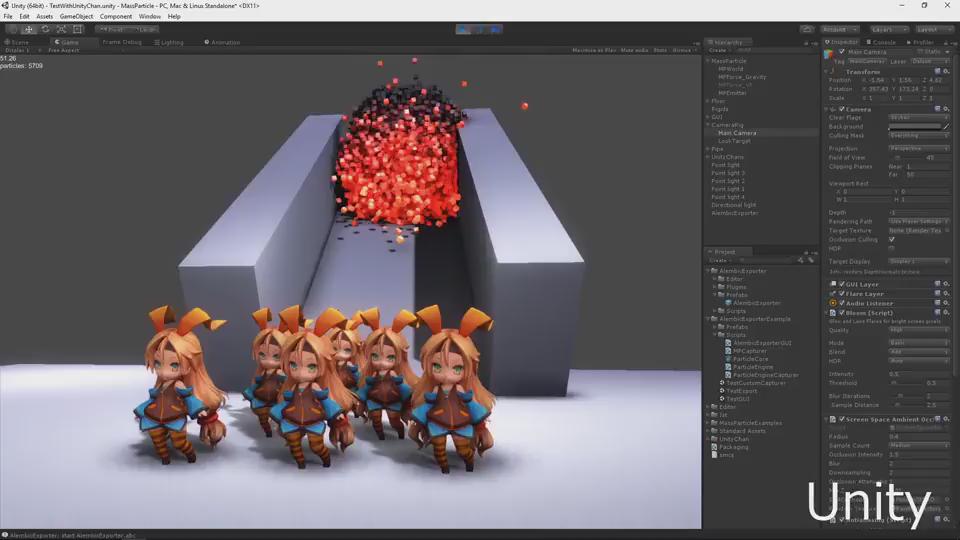This screenshot has height=540, width=960.
Task: Click the Stats button in Game view
Action: (660, 50)
